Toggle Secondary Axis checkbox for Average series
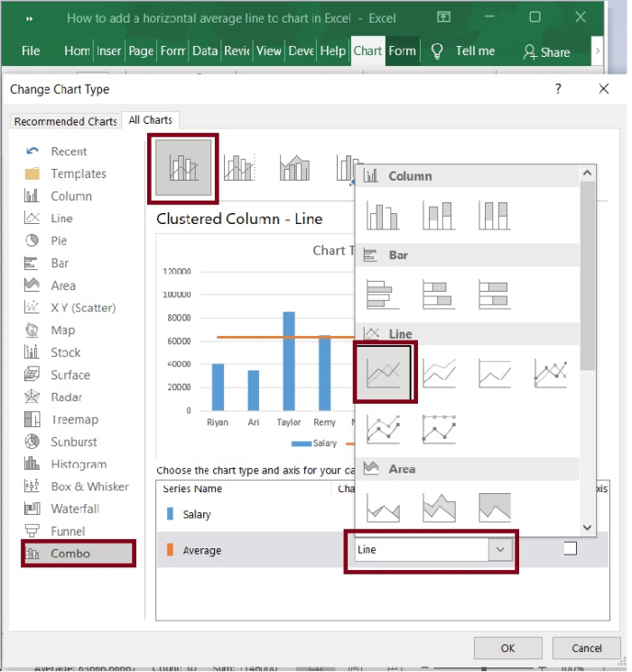Screen dimensions: 632x672 (571, 548)
